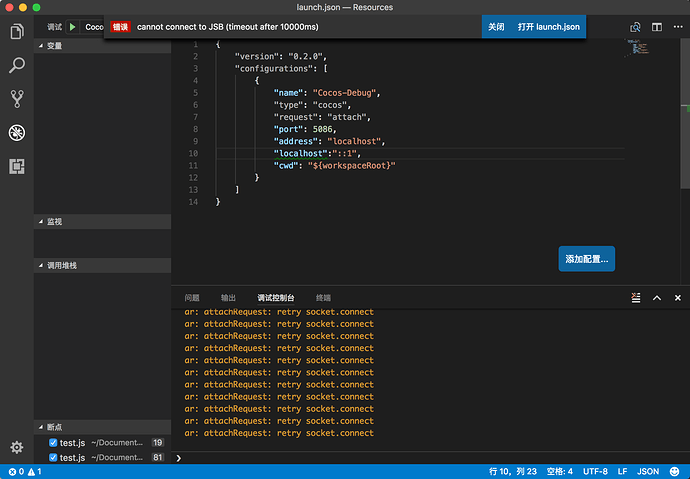Switch to the 终端 (Terminal) panel tab
Screen dimensions: 690x479
click(323, 298)
